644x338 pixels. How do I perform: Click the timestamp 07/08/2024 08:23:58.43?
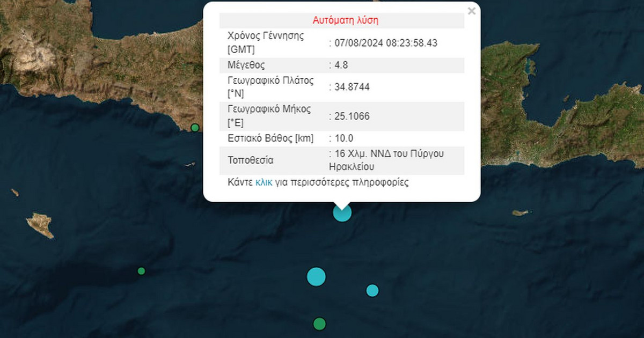tap(385, 43)
